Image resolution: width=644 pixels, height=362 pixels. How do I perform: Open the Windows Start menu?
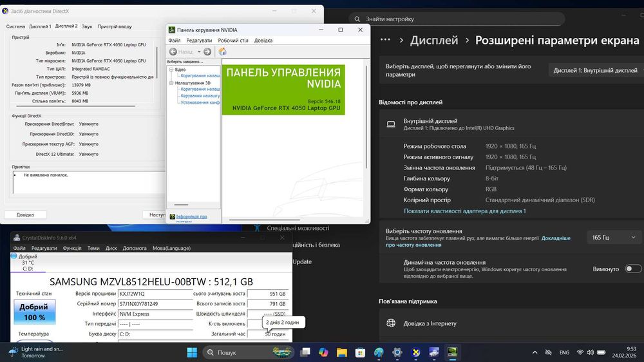click(x=192, y=352)
